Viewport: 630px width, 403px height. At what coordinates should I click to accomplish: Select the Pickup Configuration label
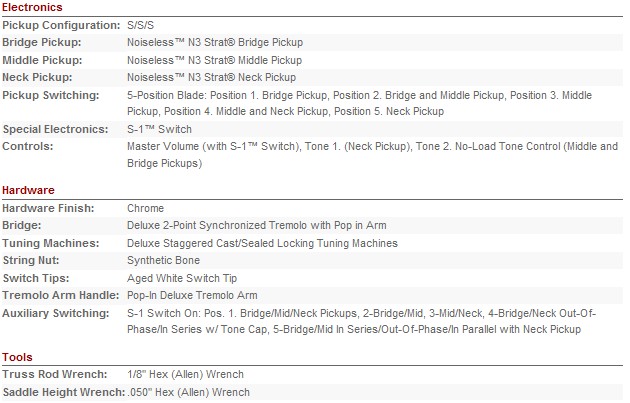point(61,25)
